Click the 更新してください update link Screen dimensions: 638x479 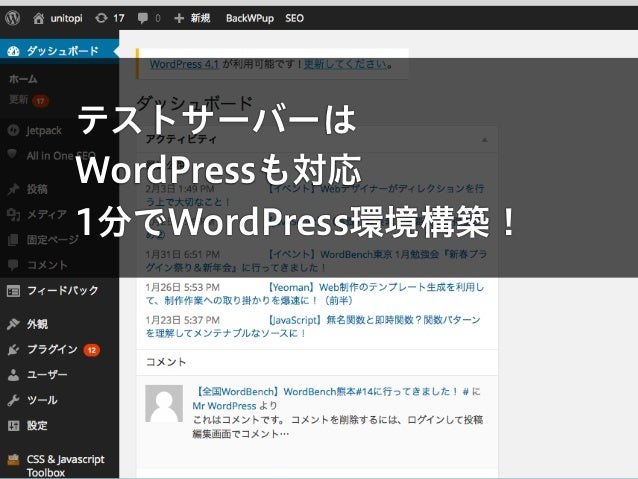[345, 64]
